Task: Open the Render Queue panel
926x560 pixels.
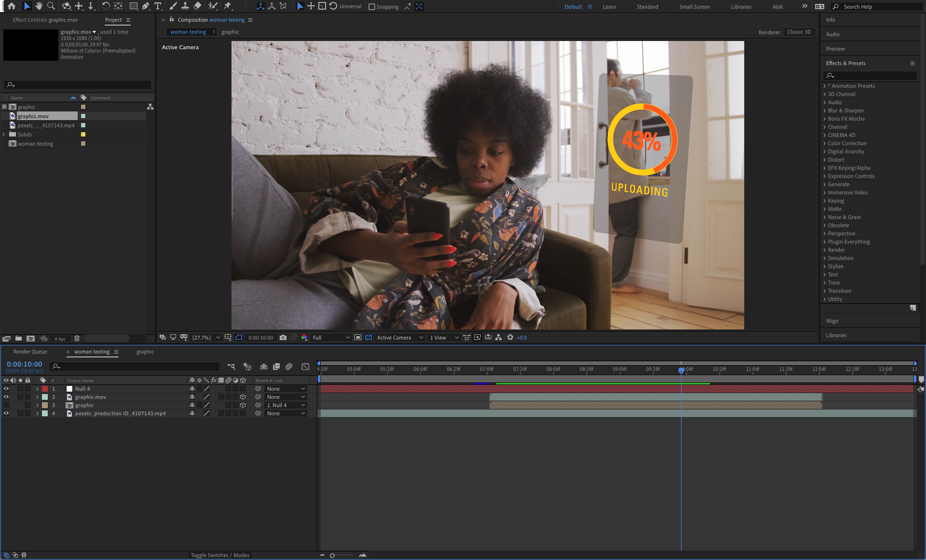Action: click(30, 351)
